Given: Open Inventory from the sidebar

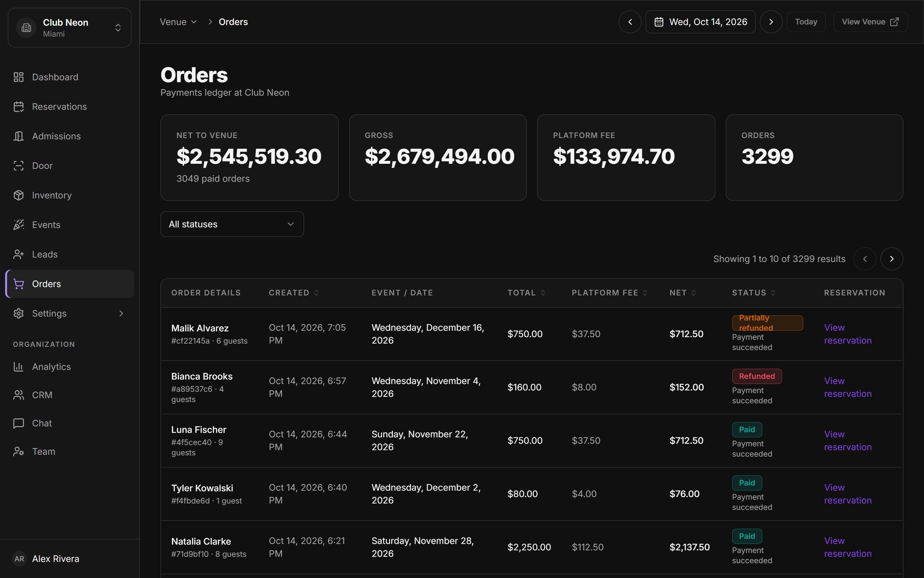Looking at the screenshot, I should [x=69, y=195].
